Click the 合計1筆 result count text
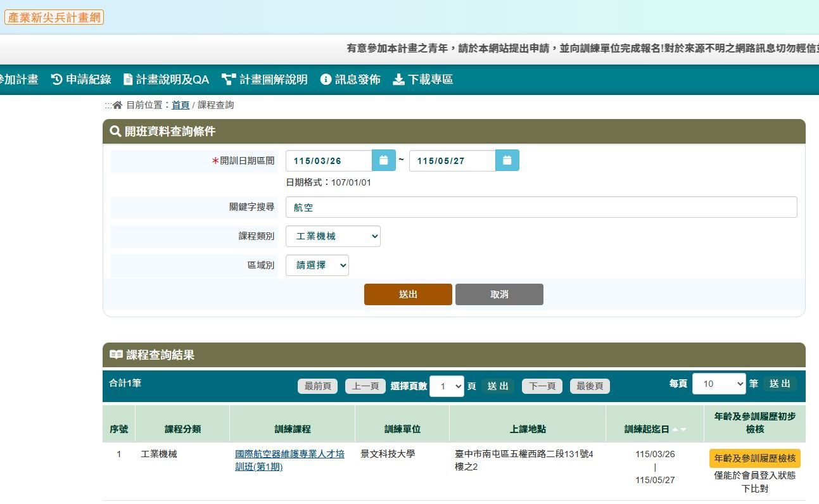This screenshot has width=819, height=504. 125,383
